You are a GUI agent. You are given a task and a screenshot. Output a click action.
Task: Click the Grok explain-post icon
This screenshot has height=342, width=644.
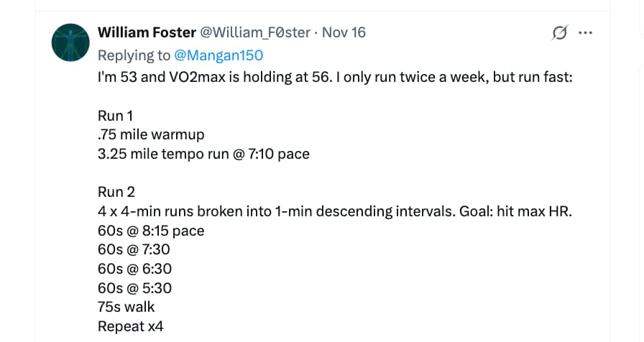pos(559,33)
